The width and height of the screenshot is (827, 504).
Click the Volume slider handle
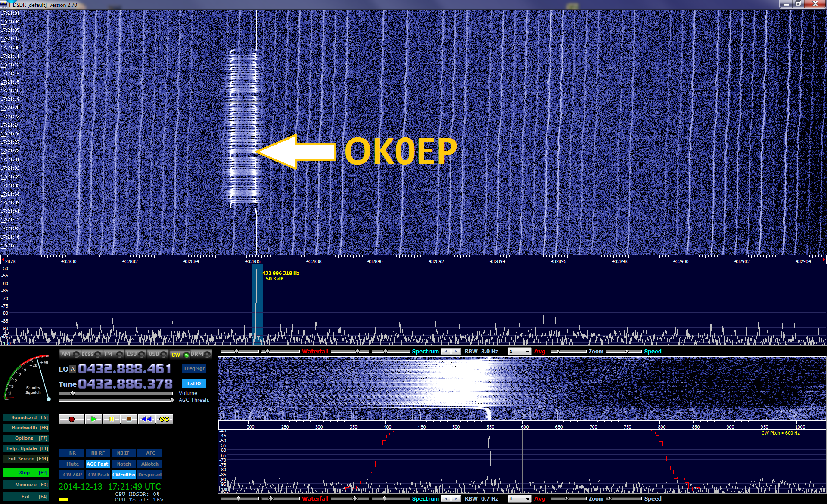(x=73, y=393)
